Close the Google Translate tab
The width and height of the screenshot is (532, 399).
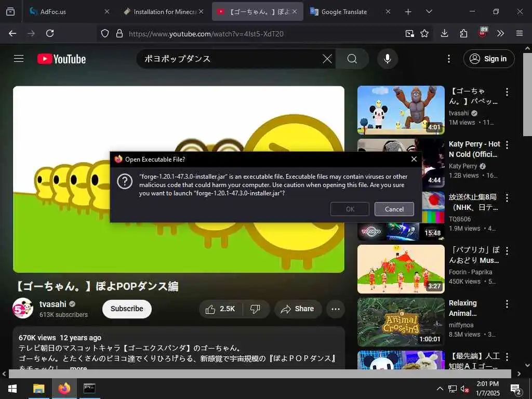pos(388,11)
